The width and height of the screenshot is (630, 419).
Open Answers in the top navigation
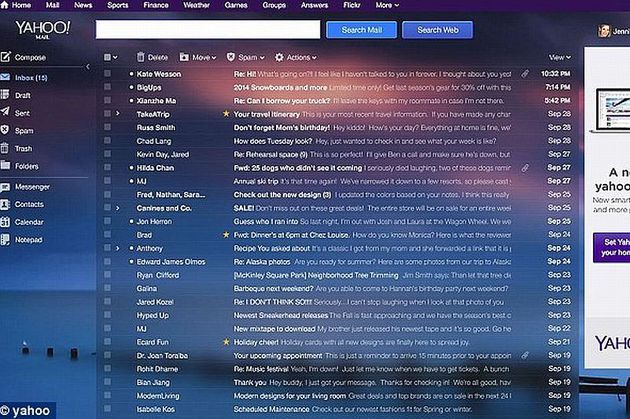[x=314, y=5]
